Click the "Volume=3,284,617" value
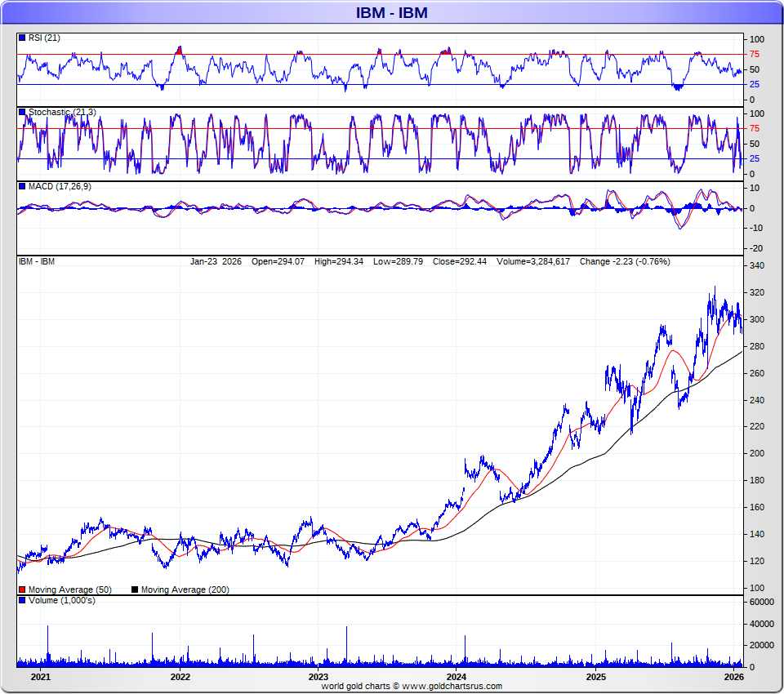Image resolution: width=784 pixels, height=694 pixels. pos(533,261)
